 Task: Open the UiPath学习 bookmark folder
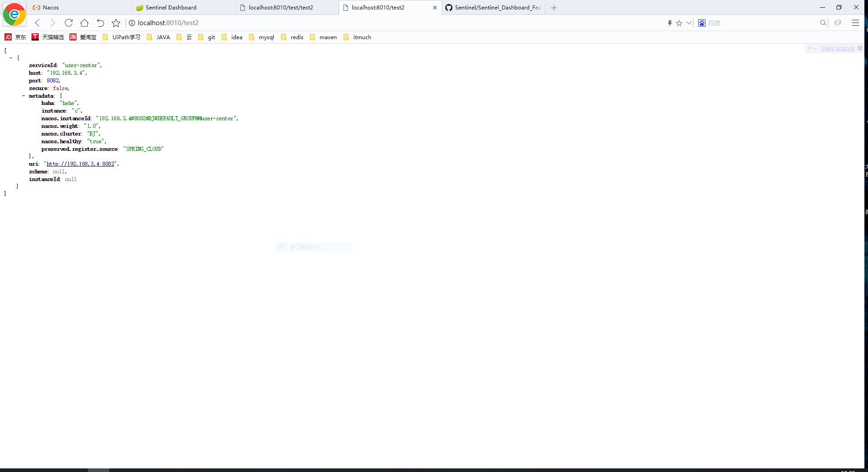click(121, 37)
